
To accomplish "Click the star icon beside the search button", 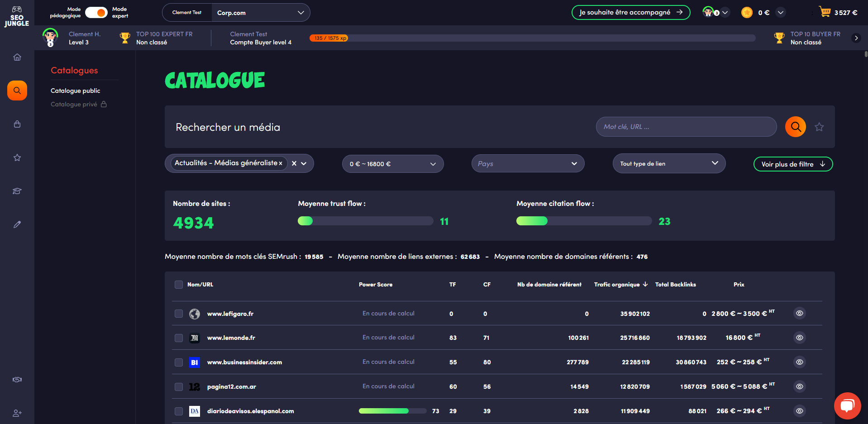I will click(819, 127).
